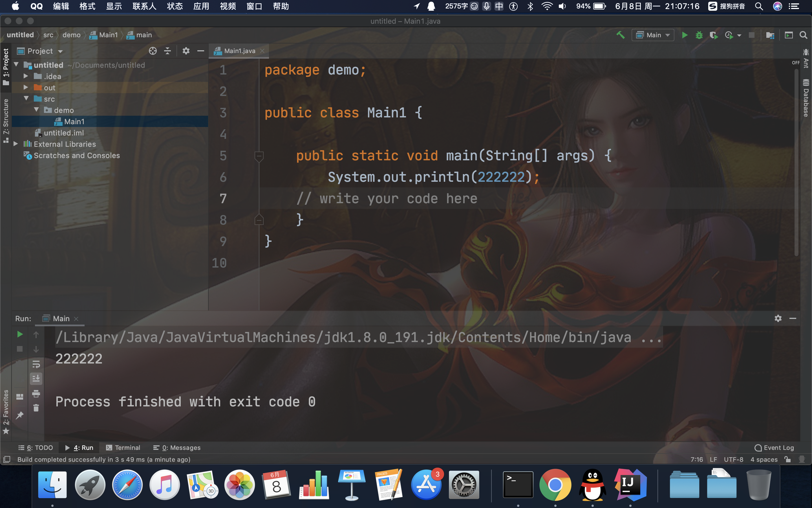Hide the Project tool window with minus

pos(201,51)
